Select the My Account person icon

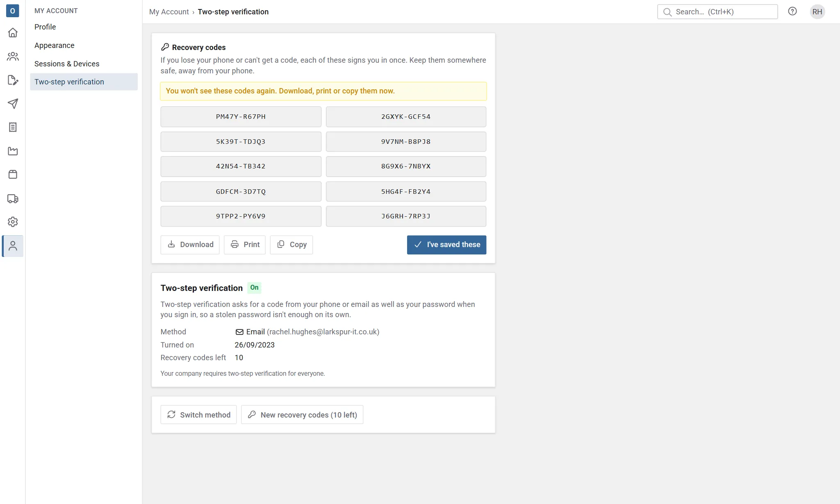coord(13,246)
